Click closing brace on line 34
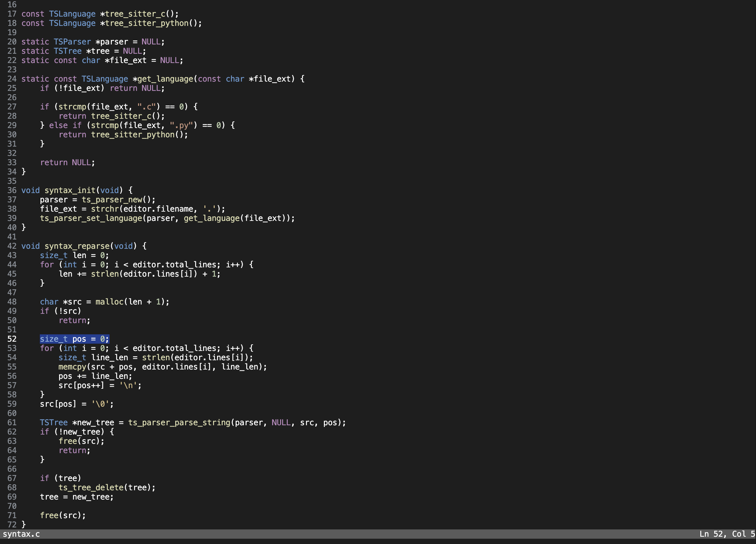Viewport: 756px width, 544px height. 24,172
